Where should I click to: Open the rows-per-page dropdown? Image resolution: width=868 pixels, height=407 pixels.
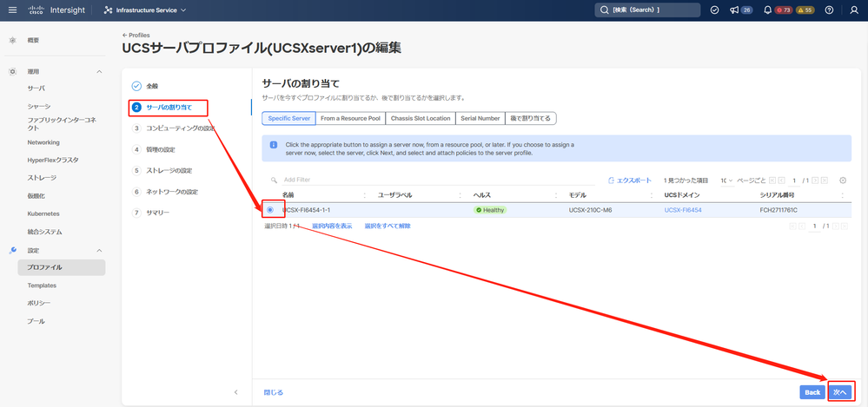tap(727, 181)
